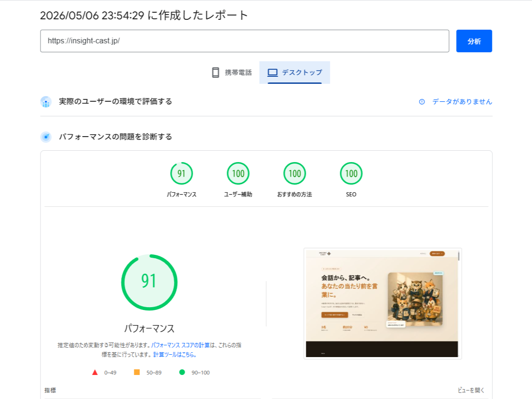Image resolution: width=532 pixels, height=399 pixels.
Task: Click the orange square 50–89 legend icon
Action: pos(137,372)
